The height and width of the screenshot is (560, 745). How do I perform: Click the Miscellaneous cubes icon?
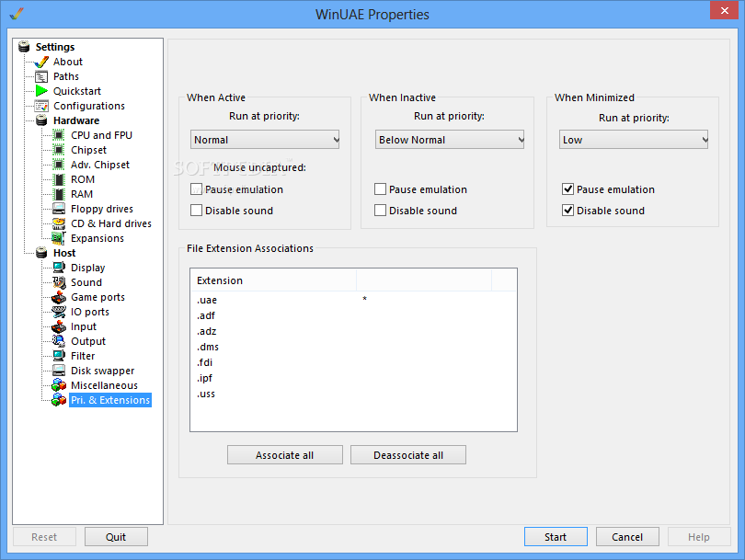point(59,385)
